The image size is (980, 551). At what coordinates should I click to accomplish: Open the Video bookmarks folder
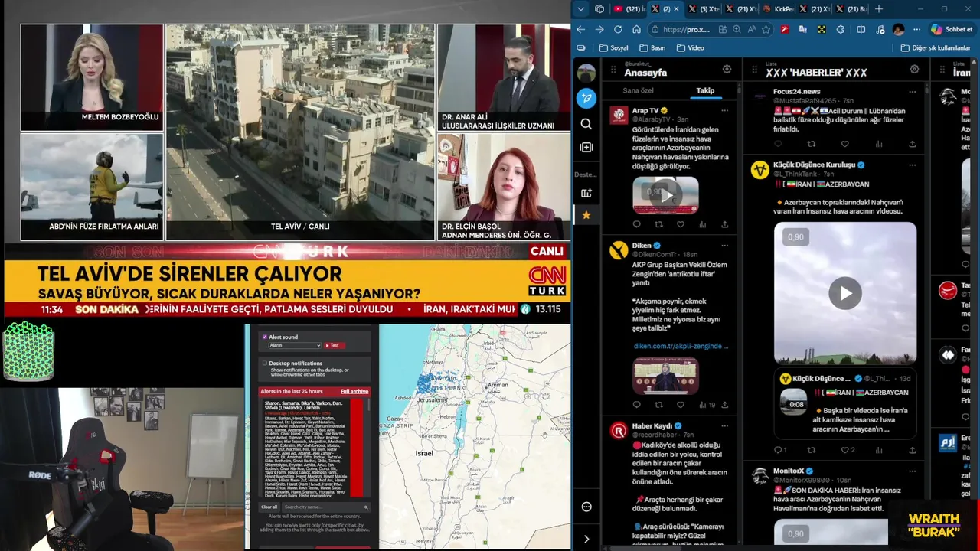690,47
